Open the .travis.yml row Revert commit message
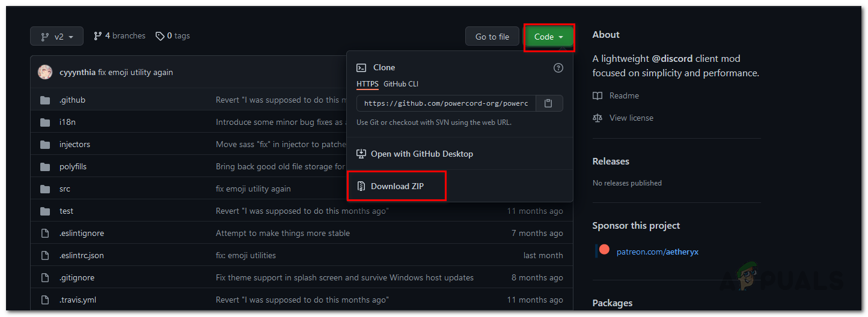The width and height of the screenshot is (868, 317). point(302,300)
